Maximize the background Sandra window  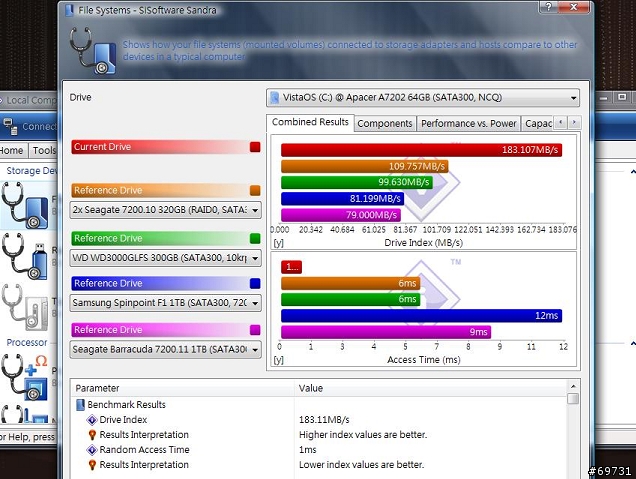point(622,97)
